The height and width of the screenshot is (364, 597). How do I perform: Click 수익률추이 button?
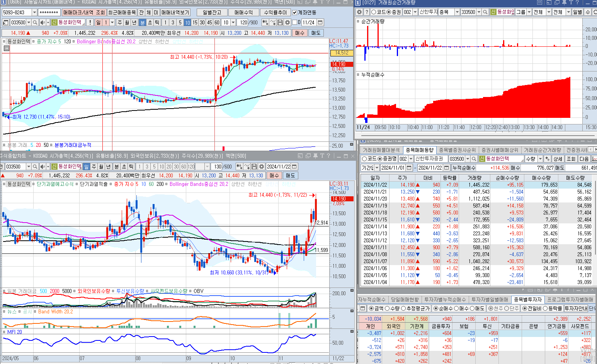tap(275, 12)
